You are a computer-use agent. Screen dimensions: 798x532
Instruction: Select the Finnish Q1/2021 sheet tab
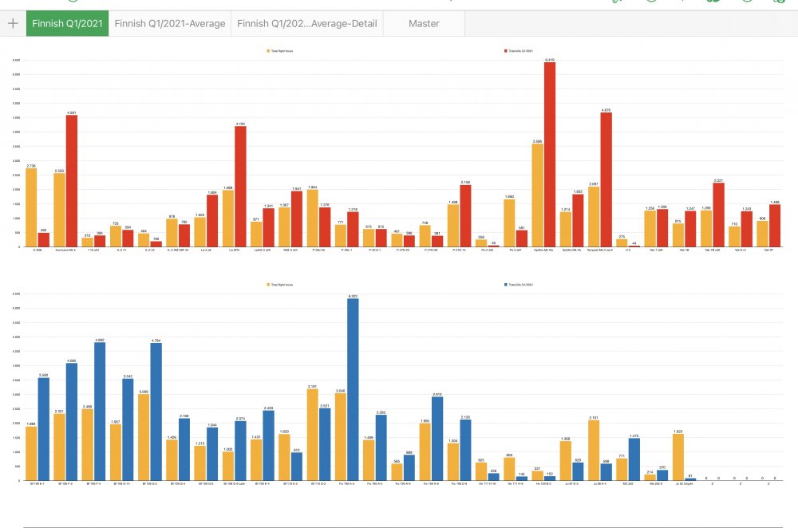click(67, 23)
